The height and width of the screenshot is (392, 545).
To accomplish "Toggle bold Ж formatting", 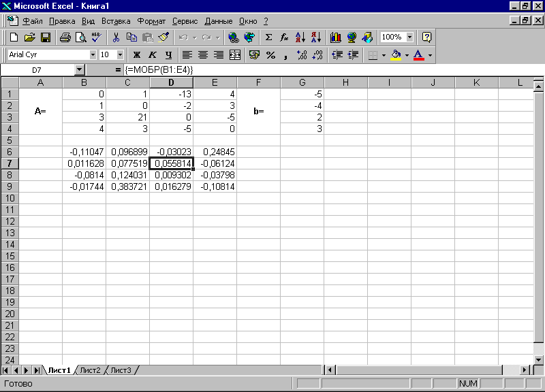I will (137, 55).
